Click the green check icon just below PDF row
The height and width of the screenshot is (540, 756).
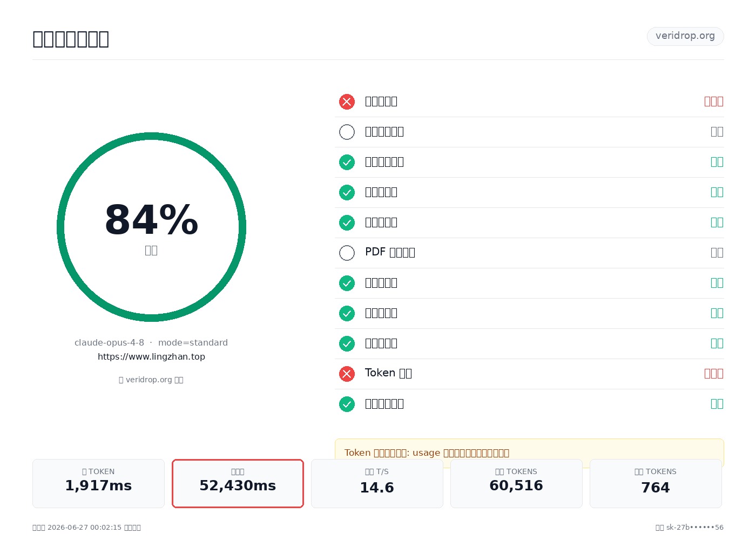(x=347, y=283)
